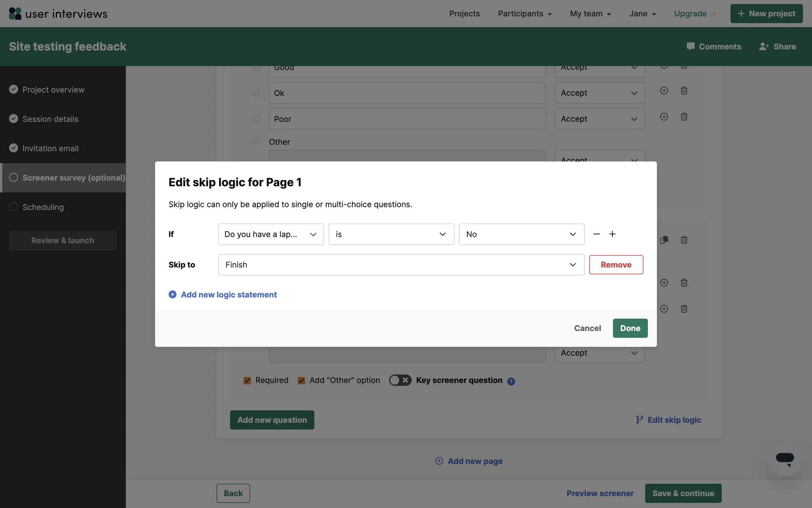Click the user interviews logo
The width and height of the screenshot is (812, 508).
[58, 14]
